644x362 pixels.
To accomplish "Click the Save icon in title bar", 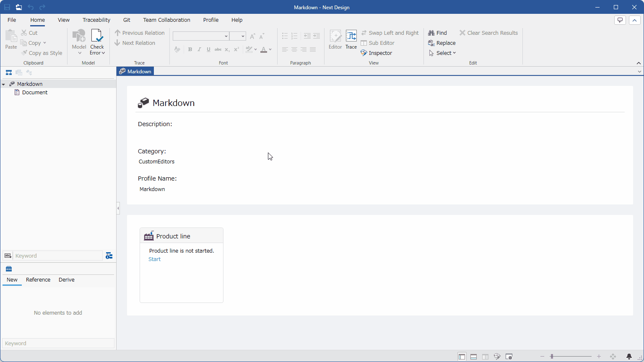I will (x=7, y=7).
